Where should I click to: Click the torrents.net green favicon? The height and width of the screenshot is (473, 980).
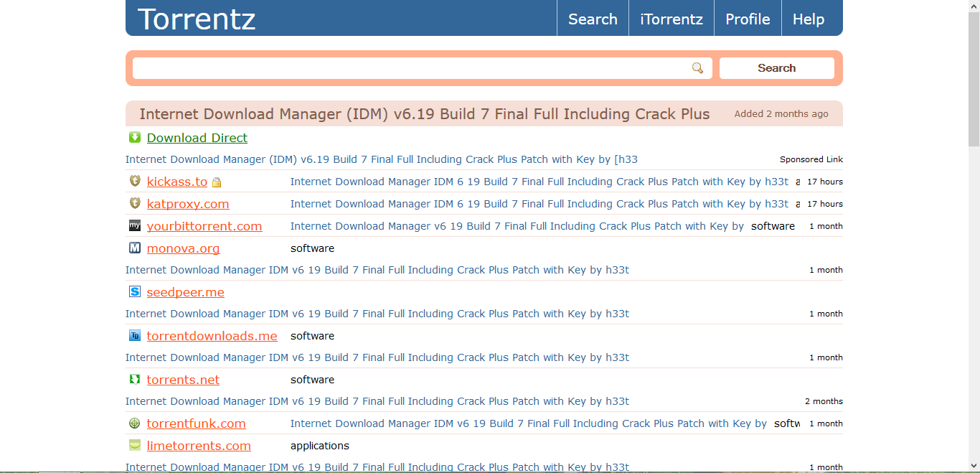point(135,379)
